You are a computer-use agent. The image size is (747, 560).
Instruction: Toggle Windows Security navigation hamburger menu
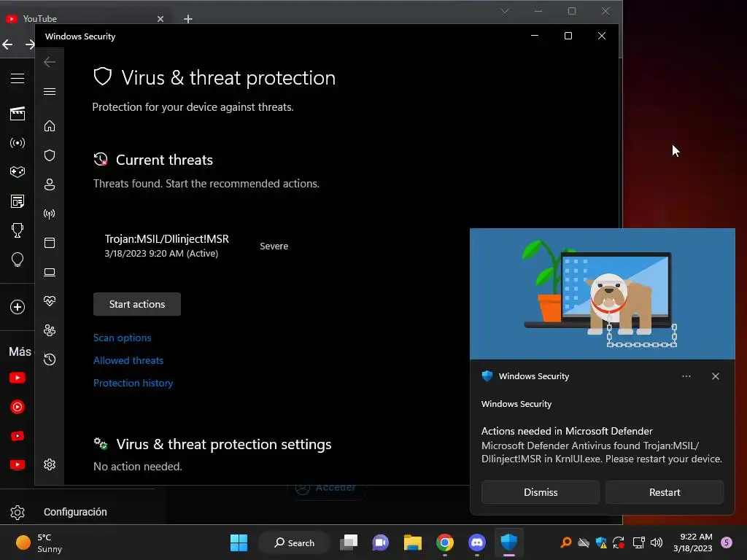pos(50,91)
